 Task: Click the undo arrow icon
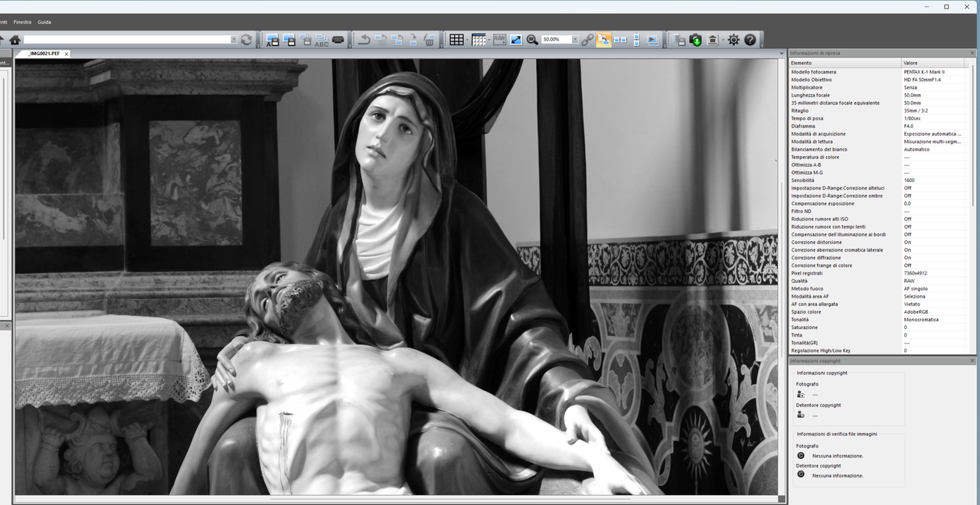point(364,40)
